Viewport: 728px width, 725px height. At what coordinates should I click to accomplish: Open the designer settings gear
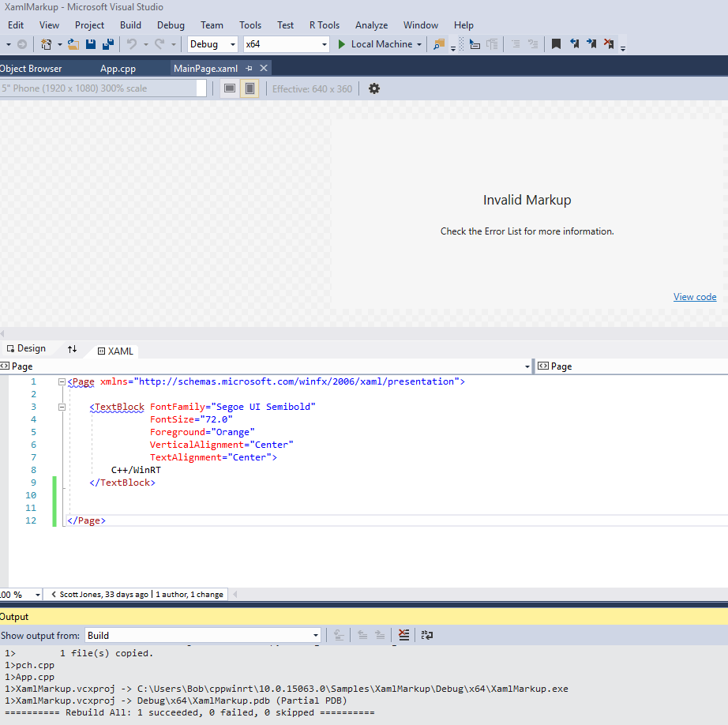point(373,88)
